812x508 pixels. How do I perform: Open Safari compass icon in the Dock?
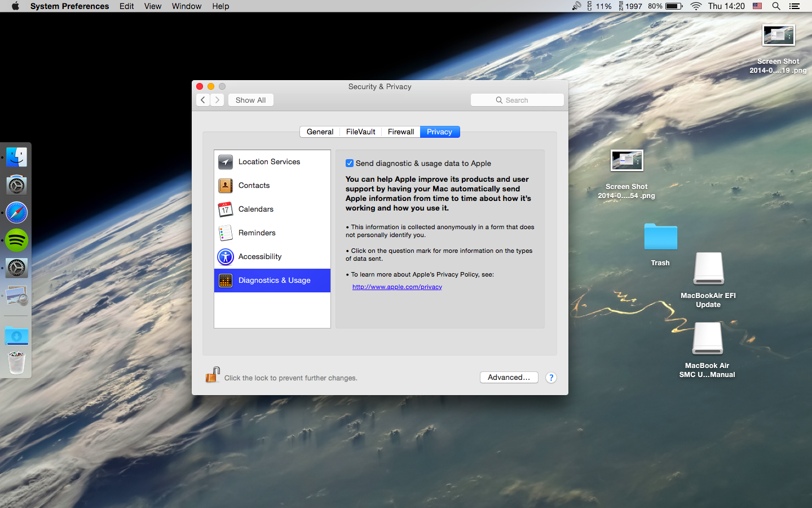tap(16, 213)
